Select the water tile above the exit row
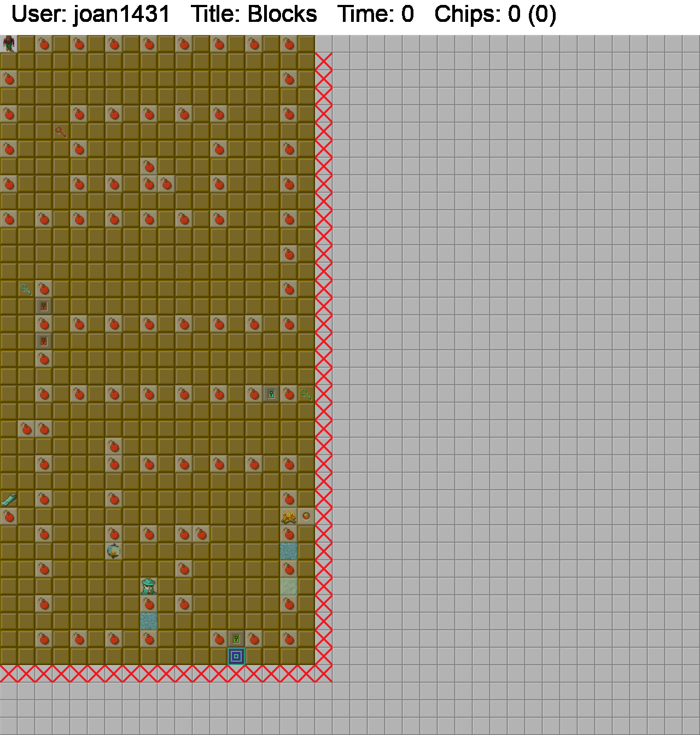700x735 pixels. (x=149, y=621)
